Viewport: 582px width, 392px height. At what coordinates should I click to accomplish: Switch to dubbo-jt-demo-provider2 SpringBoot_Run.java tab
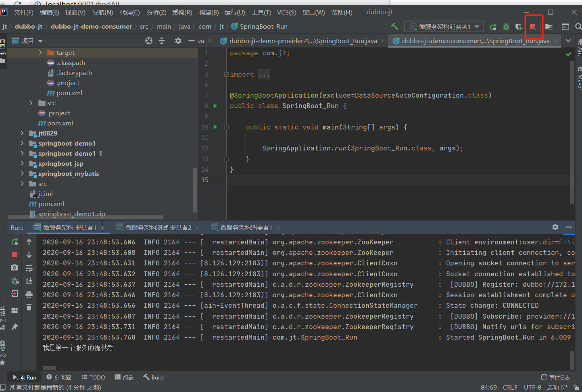(x=302, y=41)
